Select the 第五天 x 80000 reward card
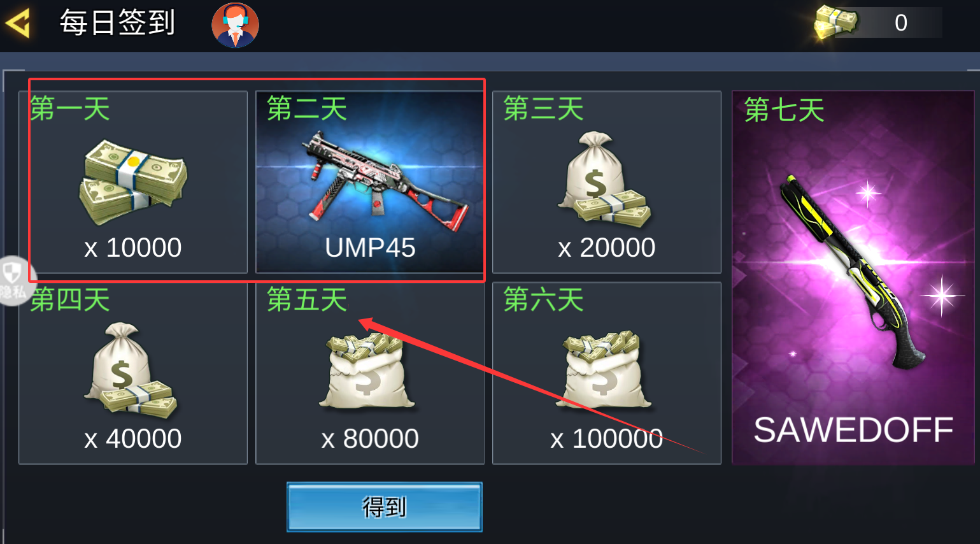Image resolution: width=980 pixels, height=544 pixels. 370,373
